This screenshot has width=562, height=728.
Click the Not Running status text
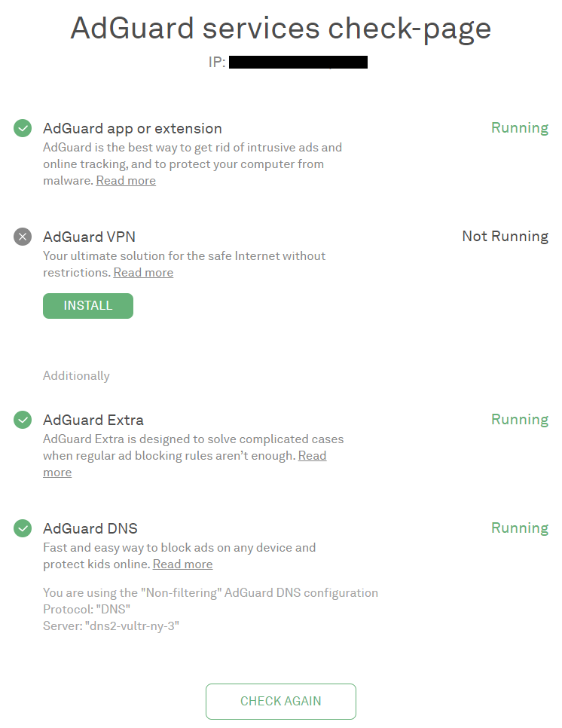tap(505, 237)
